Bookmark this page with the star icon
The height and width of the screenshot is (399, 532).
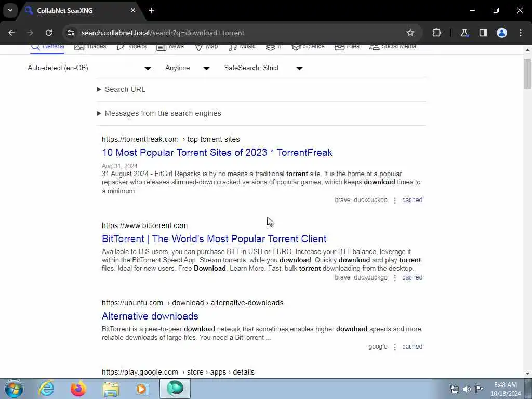[x=410, y=33]
